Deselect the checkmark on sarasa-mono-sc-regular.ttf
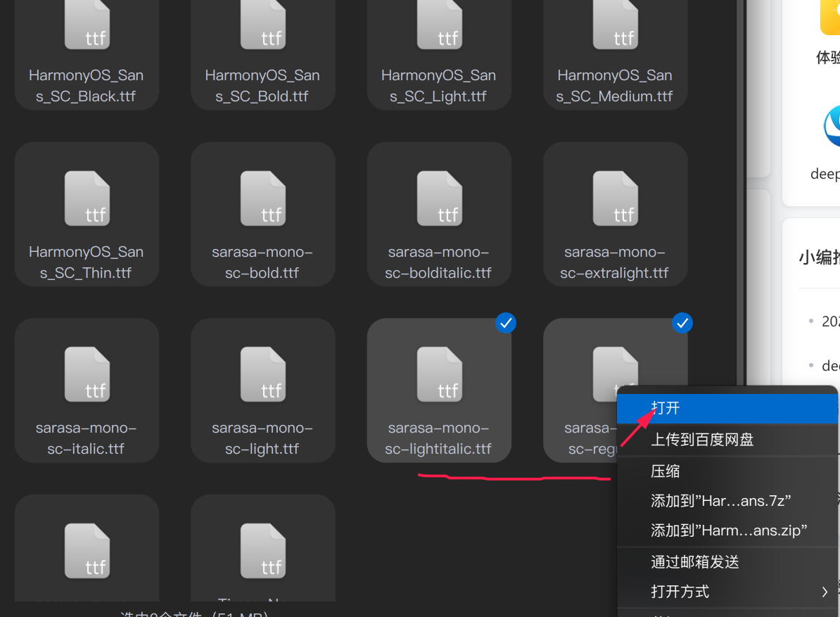The width and height of the screenshot is (840, 617). pyautogui.click(x=682, y=323)
